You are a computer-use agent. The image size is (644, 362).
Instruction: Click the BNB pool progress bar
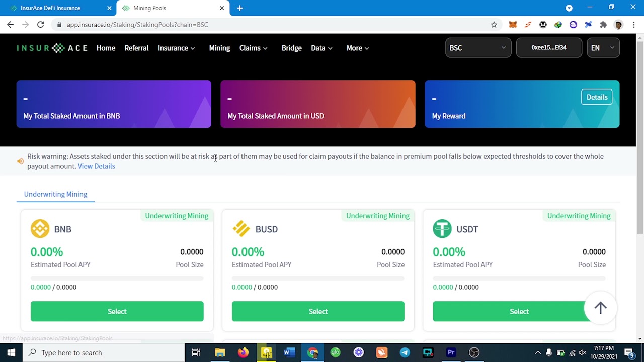coord(117,278)
